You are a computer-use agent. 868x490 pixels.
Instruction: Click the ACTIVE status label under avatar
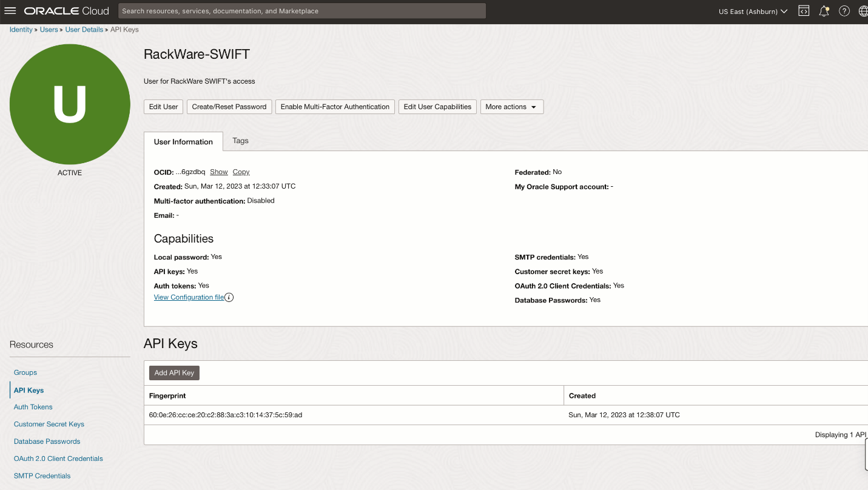[70, 173]
